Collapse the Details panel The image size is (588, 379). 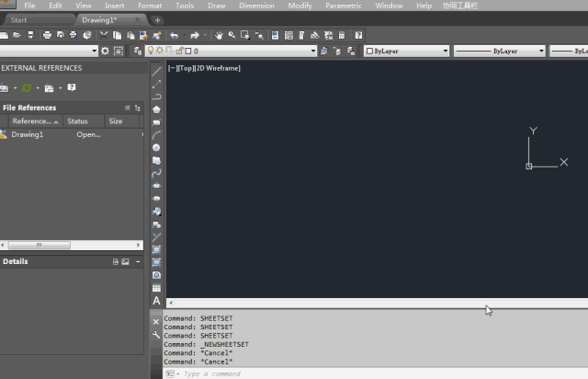pos(138,262)
